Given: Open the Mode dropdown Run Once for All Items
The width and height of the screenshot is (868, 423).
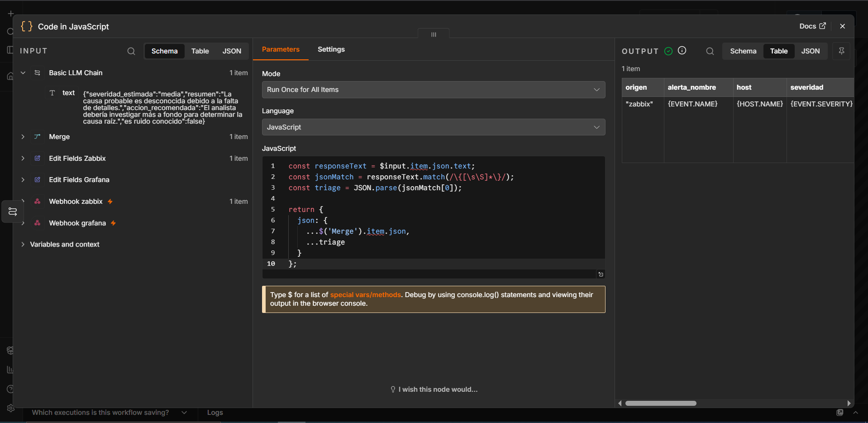Looking at the screenshot, I should point(434,90).
